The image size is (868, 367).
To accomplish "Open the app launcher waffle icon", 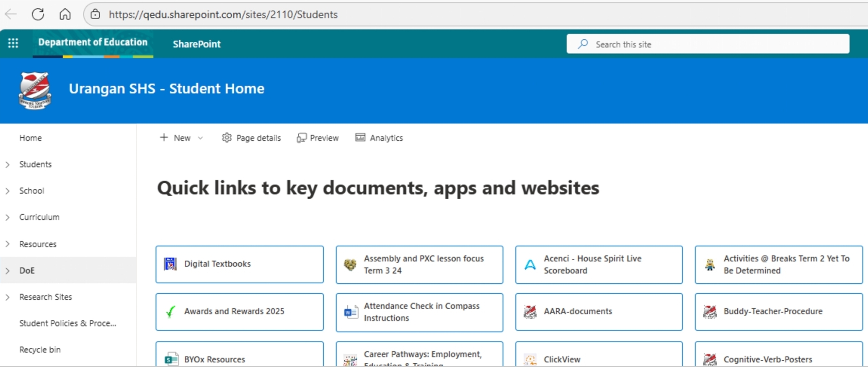I will [13, 43].
